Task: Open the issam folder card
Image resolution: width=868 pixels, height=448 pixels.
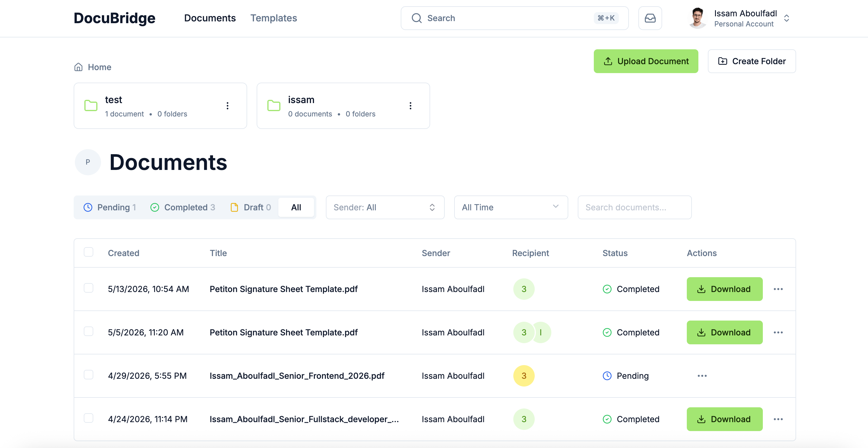Action: coord(343,106)
